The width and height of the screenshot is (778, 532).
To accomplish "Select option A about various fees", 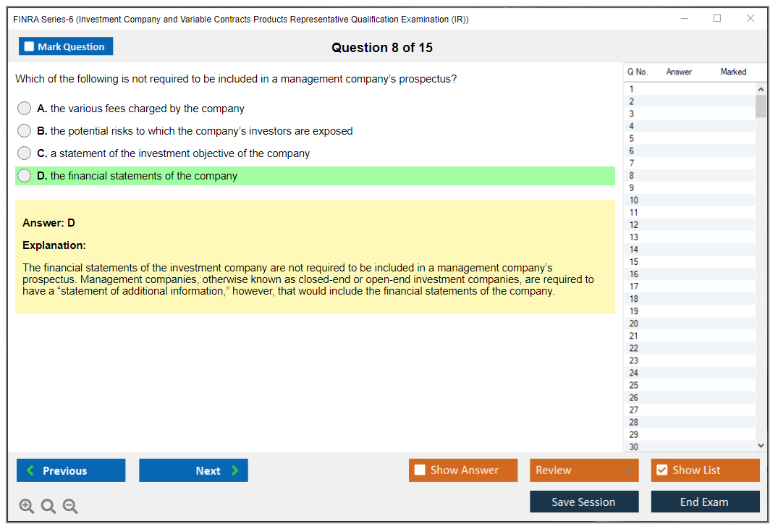I will click(25, 109).
